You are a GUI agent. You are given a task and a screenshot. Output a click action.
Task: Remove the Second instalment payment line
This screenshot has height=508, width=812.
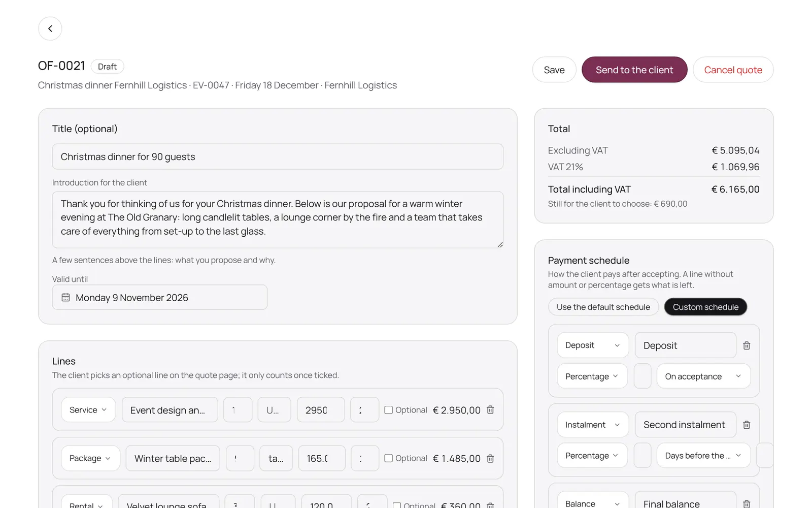[747, 425]
